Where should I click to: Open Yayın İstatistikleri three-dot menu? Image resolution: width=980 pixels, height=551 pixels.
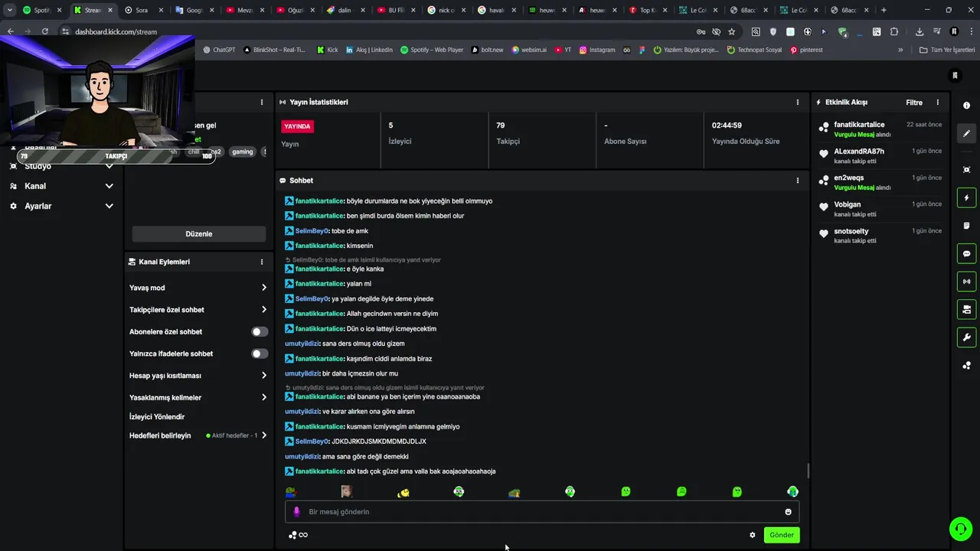tap(797, 102)
